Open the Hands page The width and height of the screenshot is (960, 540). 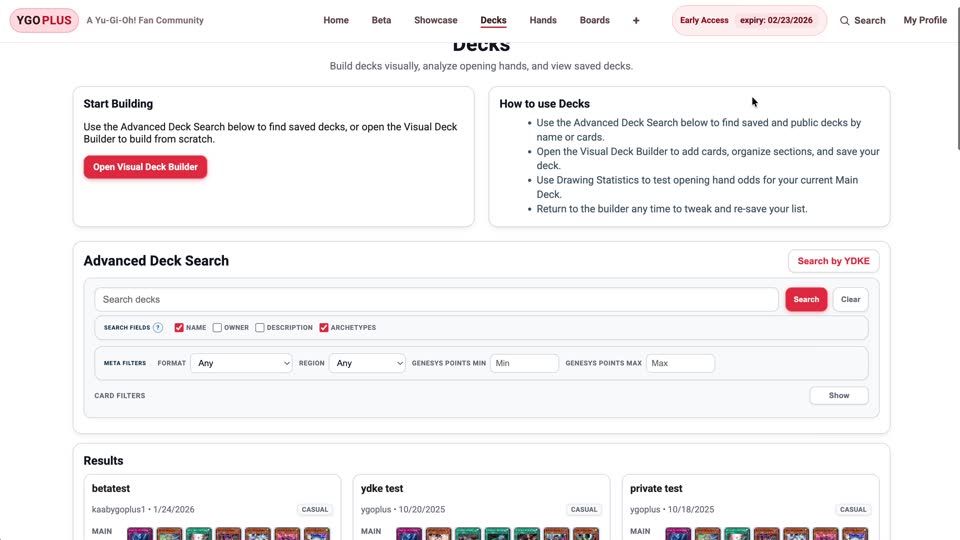coord(543,20)
